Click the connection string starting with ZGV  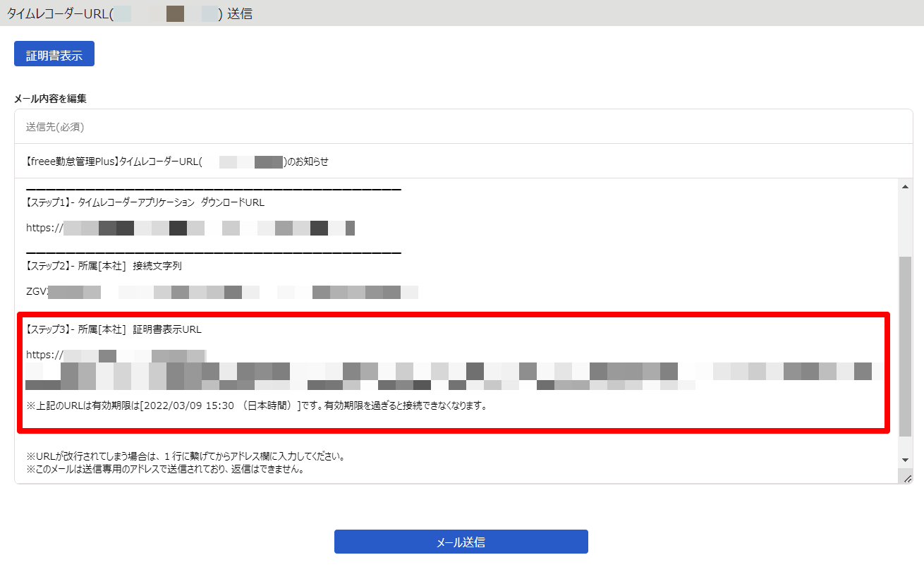click(222, 291)
